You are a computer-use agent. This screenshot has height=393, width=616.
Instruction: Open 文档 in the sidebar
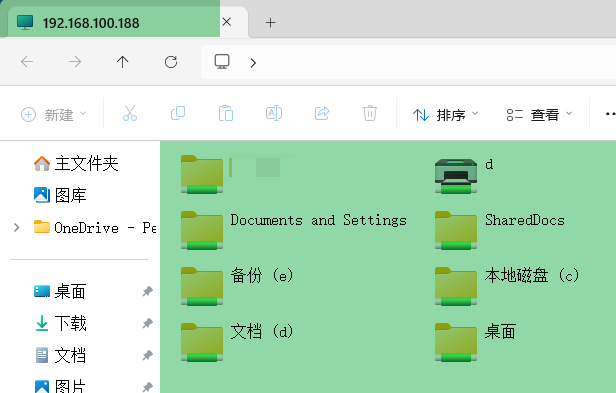click(x=60, y=355)
